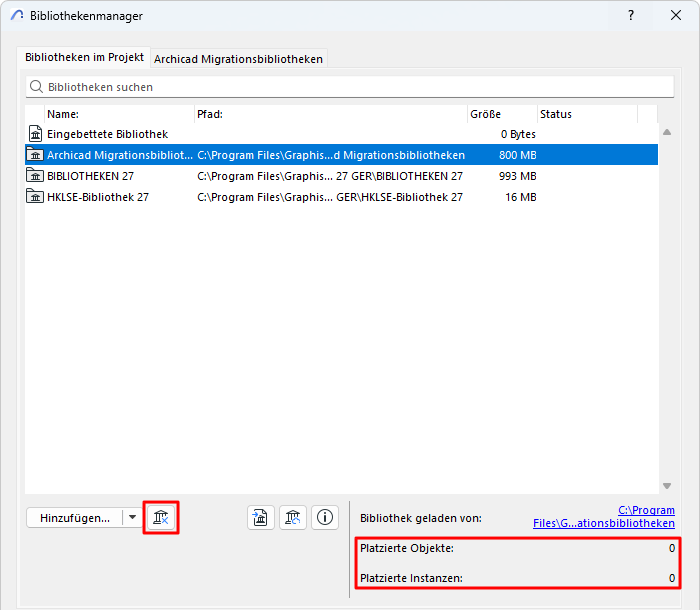Click the path ending in GER\BIBLIOTHEKEN 27

coord(330,176)
